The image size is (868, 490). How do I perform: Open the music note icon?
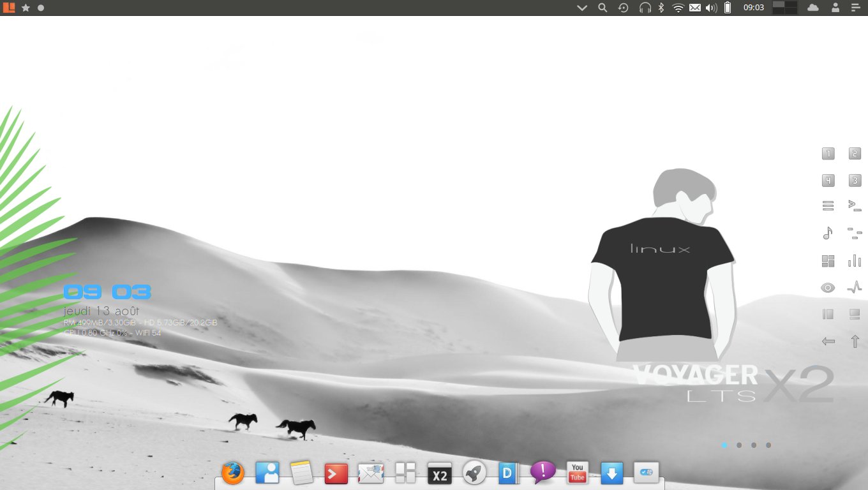(828, 233)
